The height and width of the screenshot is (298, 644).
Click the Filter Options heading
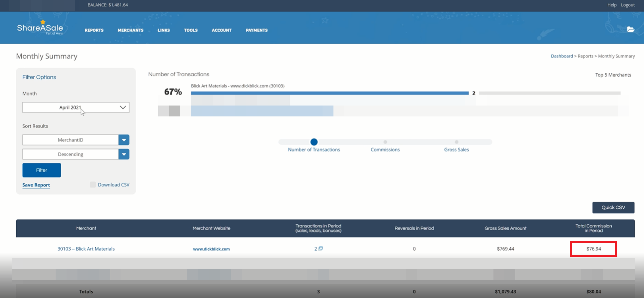click(x=39, y=77)
